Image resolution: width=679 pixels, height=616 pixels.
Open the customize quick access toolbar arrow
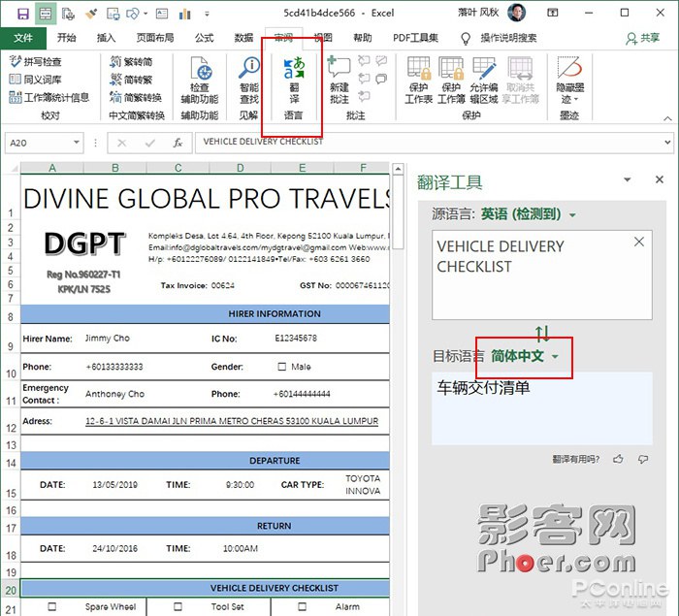tap(207, 14)
